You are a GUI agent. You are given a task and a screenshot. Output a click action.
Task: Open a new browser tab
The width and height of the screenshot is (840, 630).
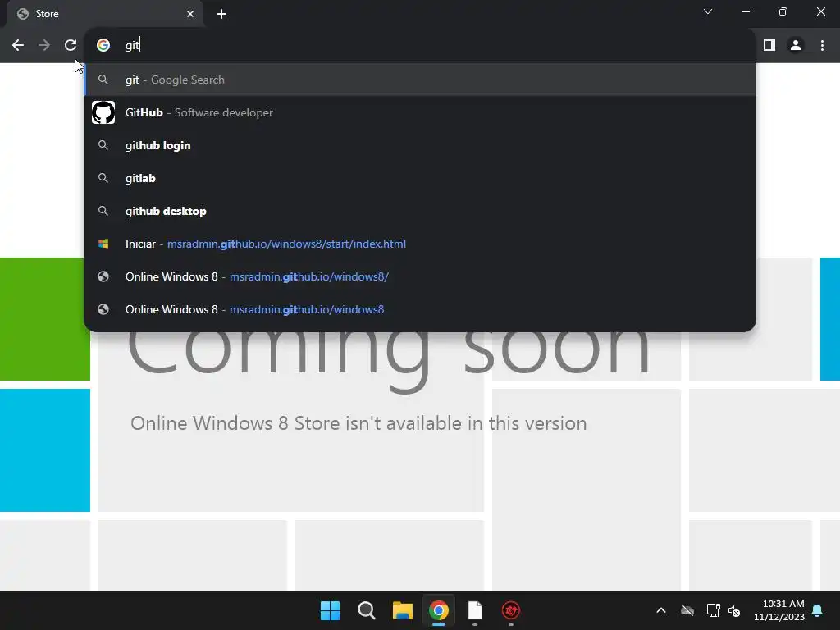(x=221, y=14)
